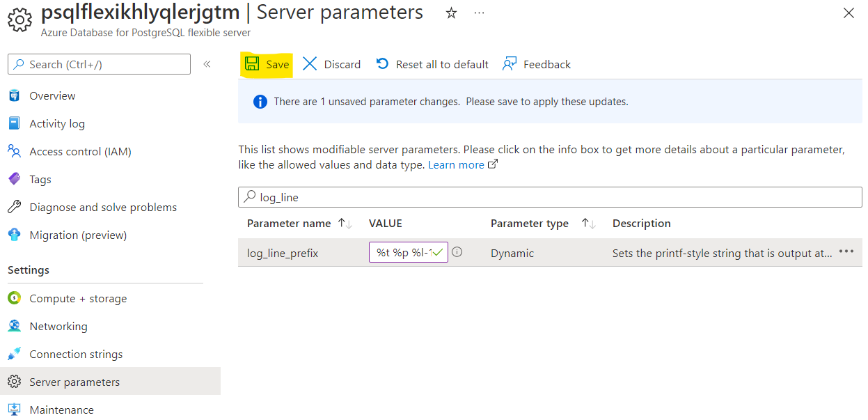Open more options ellipsis beside the star

(479, 13)
